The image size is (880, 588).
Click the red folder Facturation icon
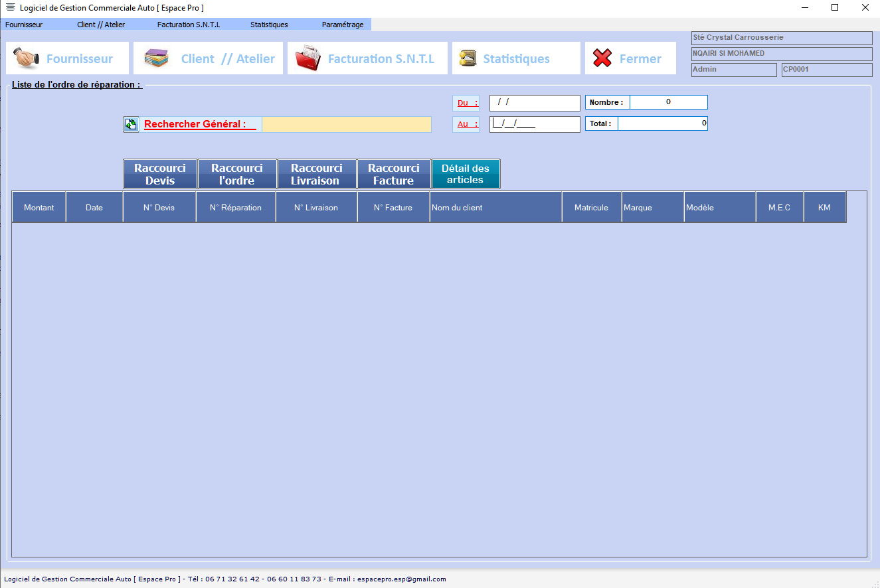(308, 58)
